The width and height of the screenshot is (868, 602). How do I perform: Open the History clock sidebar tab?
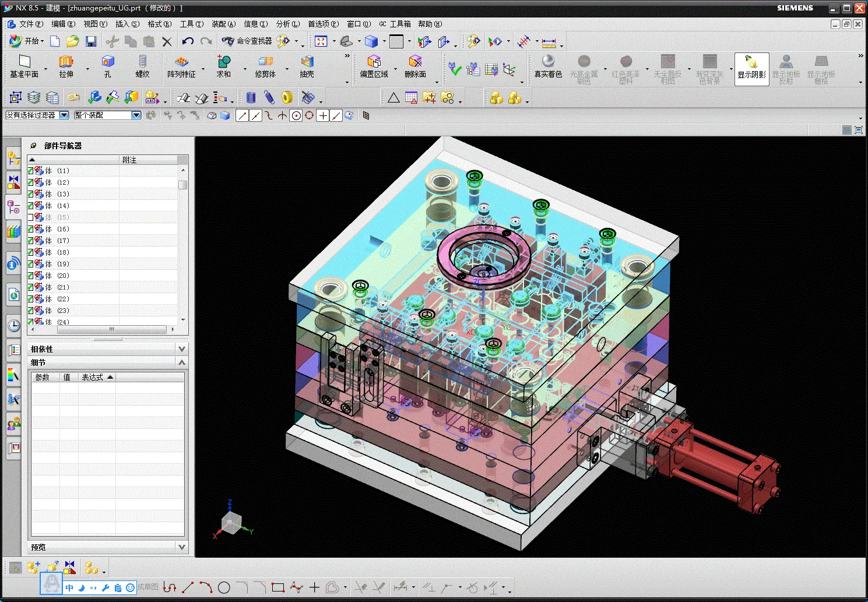tap(14, 325)
